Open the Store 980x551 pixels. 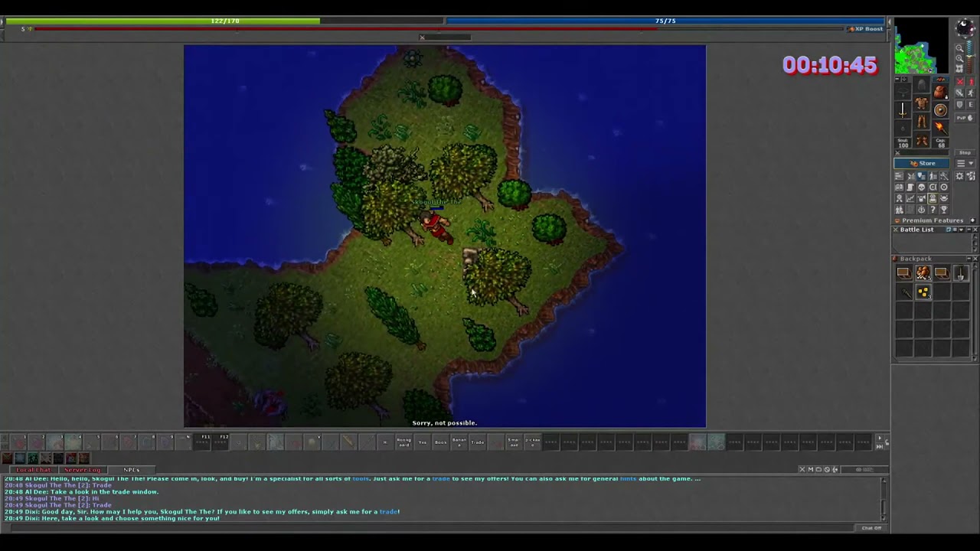(922, 163)
